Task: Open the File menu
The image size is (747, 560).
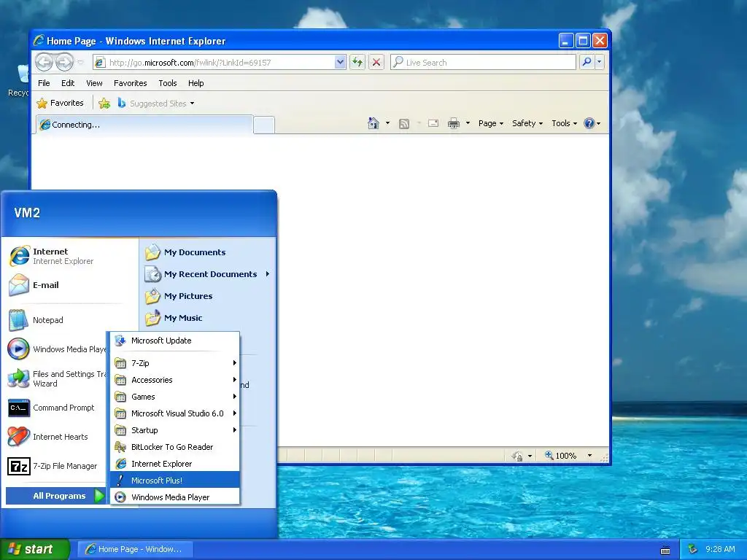Action: click(44, 83)
